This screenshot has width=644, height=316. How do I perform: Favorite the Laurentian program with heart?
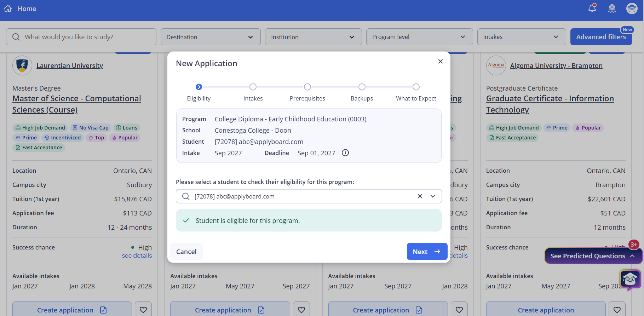[143, 310]
